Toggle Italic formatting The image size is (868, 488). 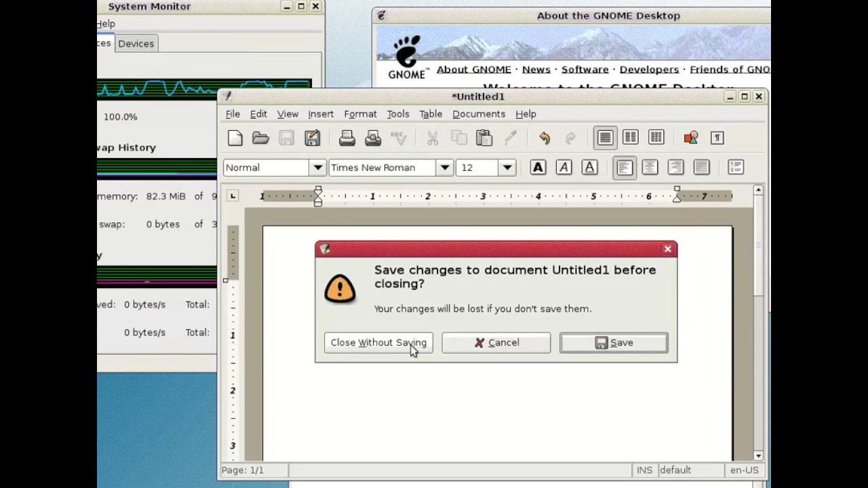click(564, 167)
